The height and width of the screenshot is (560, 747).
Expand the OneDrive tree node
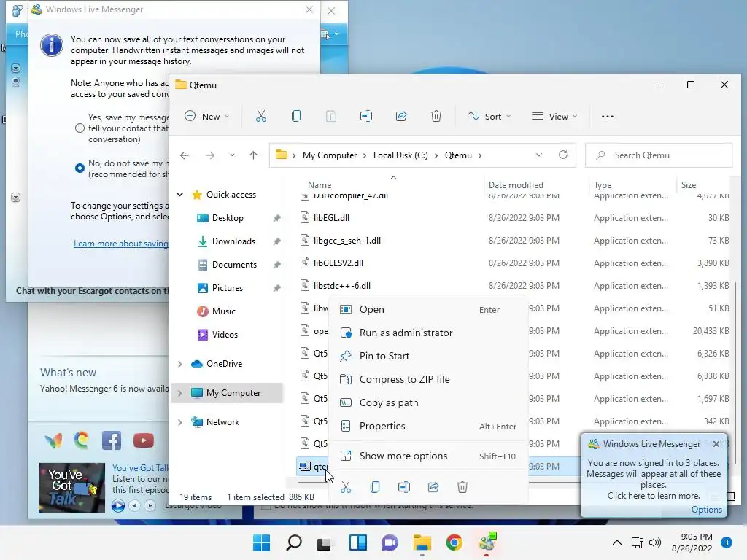coord(179,364)
